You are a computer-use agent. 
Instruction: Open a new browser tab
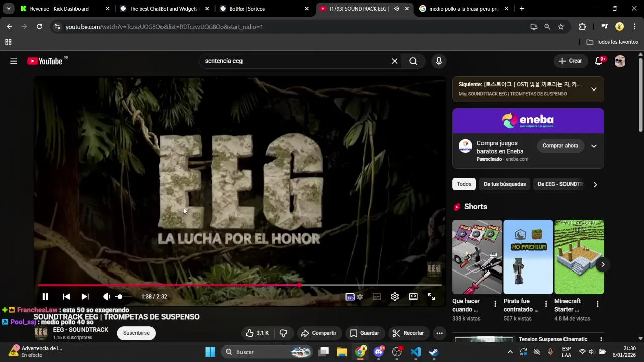point(522,9)
